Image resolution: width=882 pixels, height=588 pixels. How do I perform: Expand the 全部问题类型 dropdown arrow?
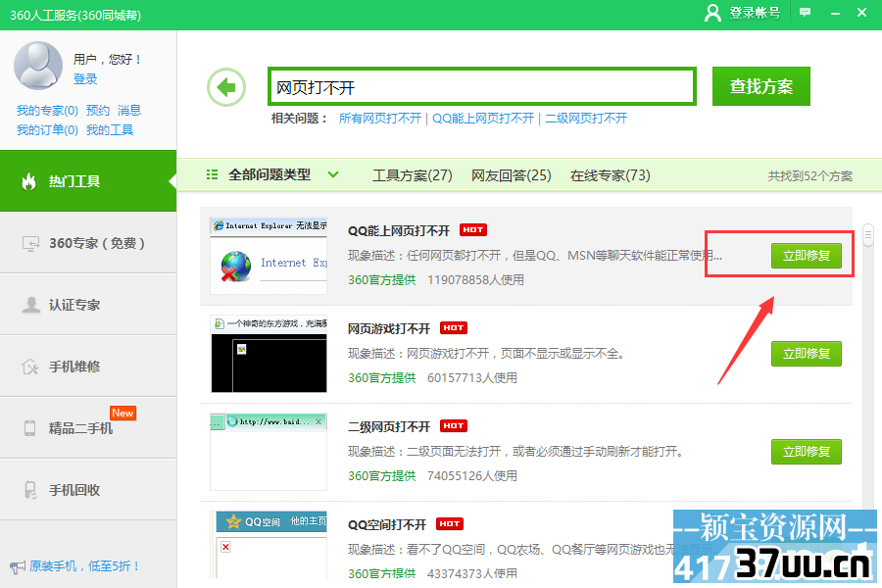[x=333, y=175]
